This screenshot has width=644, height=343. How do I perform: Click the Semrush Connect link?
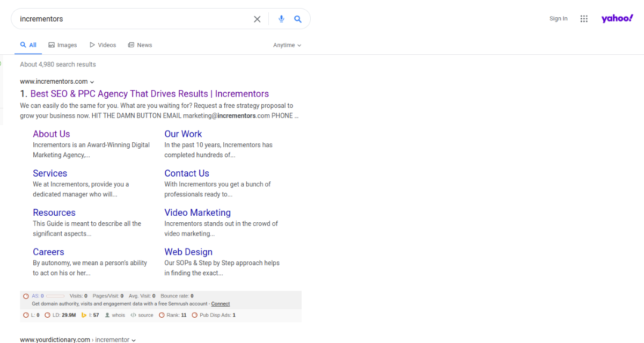tap(221, 304)
